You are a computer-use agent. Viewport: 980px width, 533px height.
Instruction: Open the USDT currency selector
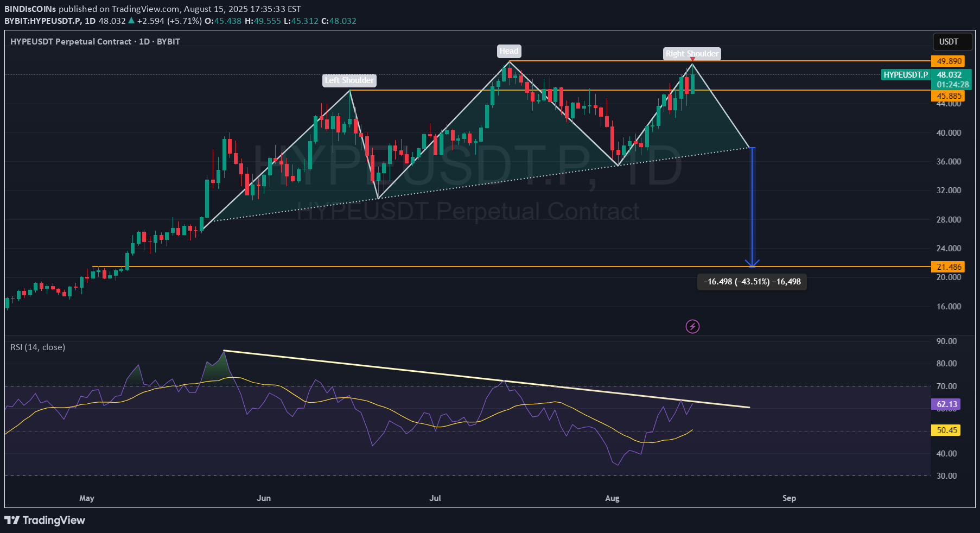(x=949, y=42)
